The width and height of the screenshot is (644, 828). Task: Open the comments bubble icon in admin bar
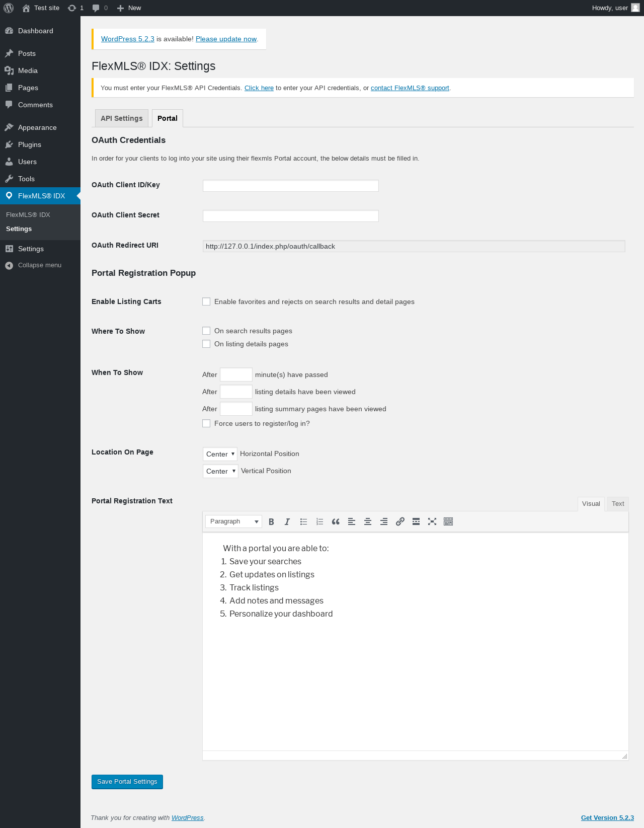(x=96, y=8)
